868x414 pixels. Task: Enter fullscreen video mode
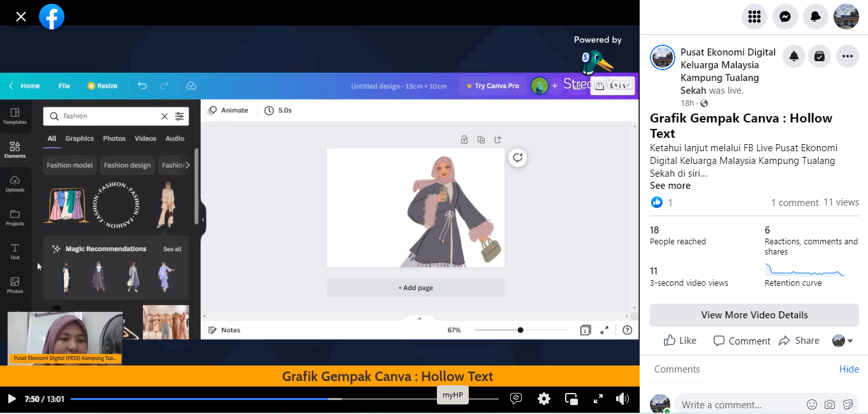point(598,399)
